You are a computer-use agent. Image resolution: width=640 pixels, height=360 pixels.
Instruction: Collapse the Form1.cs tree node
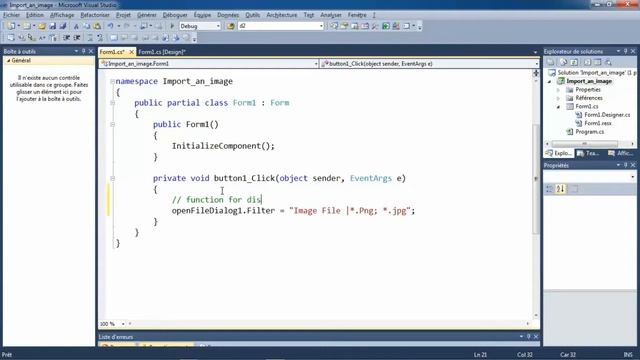558,107
